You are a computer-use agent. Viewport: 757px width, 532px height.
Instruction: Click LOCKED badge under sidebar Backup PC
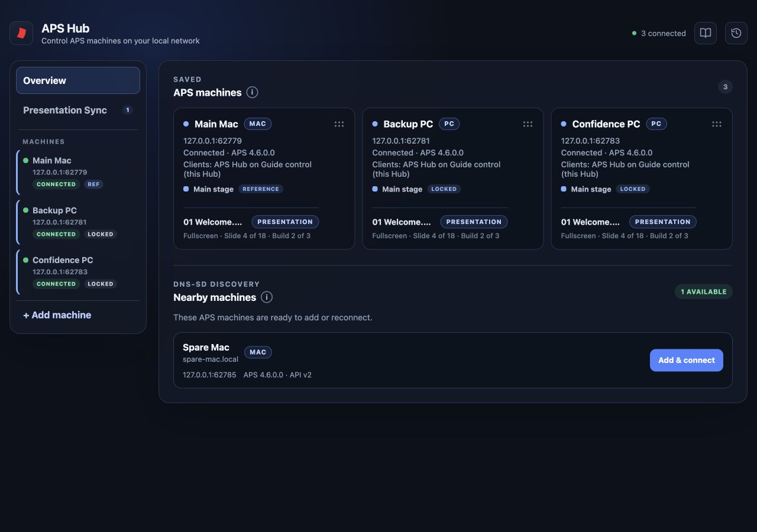click(x=101, y=234)
